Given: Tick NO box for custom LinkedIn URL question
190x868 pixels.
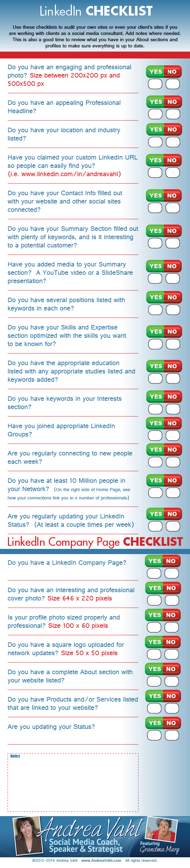Looking at the screenshot, I should coord(173,172).
